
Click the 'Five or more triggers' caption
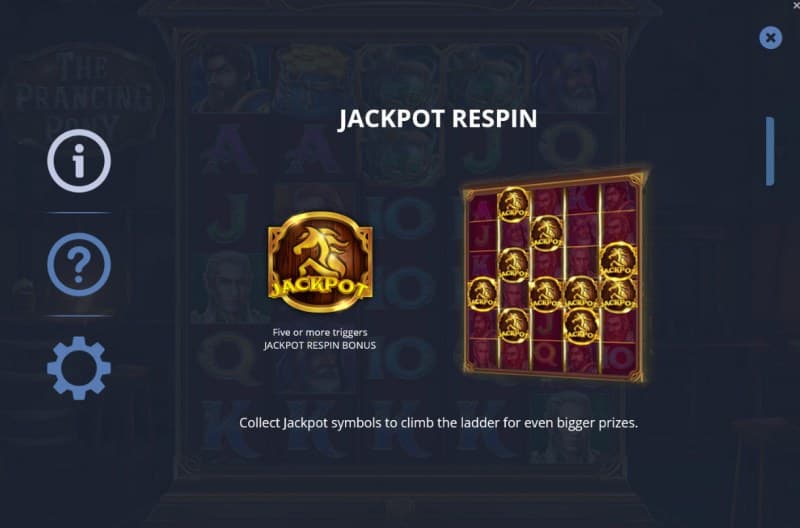(x=320, y=333)
